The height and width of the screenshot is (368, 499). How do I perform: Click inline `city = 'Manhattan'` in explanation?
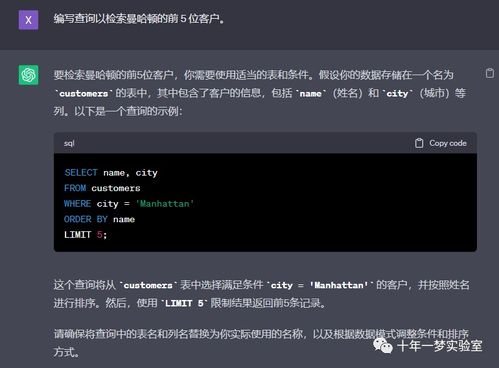[x=320, y=285]
